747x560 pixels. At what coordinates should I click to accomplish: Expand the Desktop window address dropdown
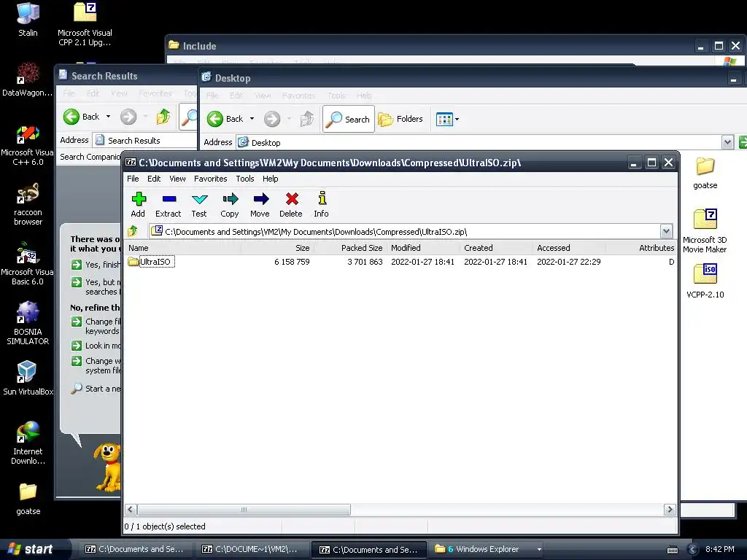tap(727, 142)
